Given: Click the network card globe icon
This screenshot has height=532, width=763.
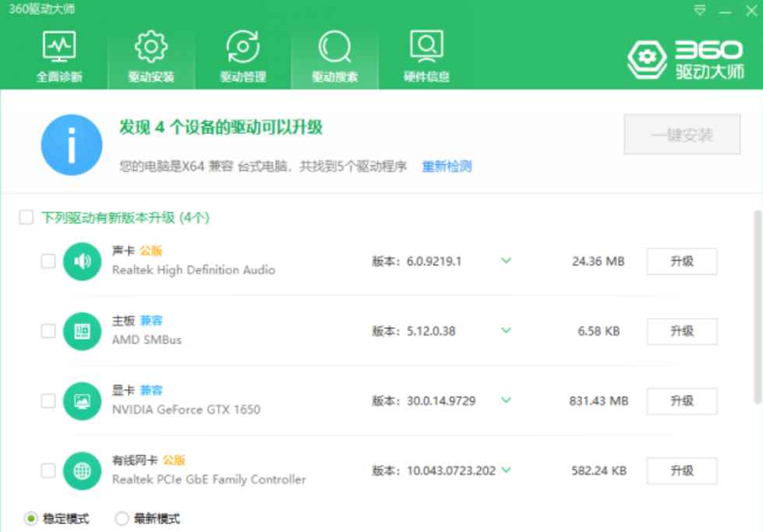Looking at the screenshot, I should pyautogui.click(x=81, y=470).
